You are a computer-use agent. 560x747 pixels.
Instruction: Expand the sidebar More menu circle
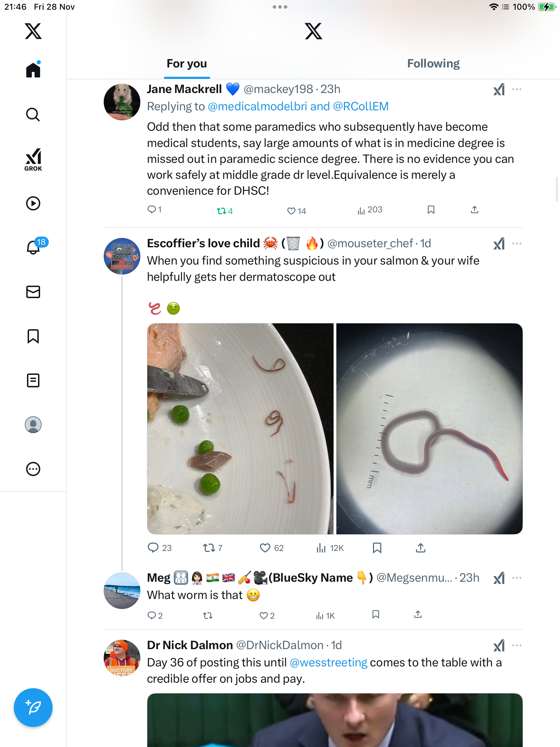coord(33,469)
